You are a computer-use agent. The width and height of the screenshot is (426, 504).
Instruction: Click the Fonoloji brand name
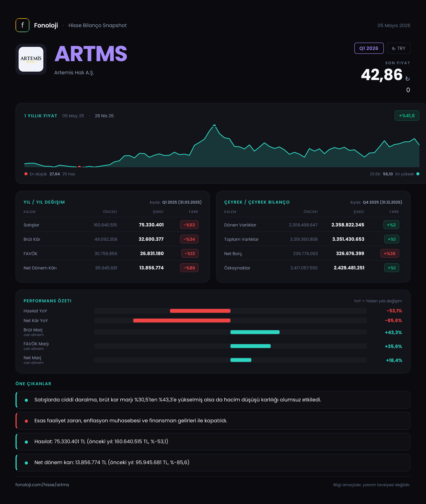coord(46,25)
